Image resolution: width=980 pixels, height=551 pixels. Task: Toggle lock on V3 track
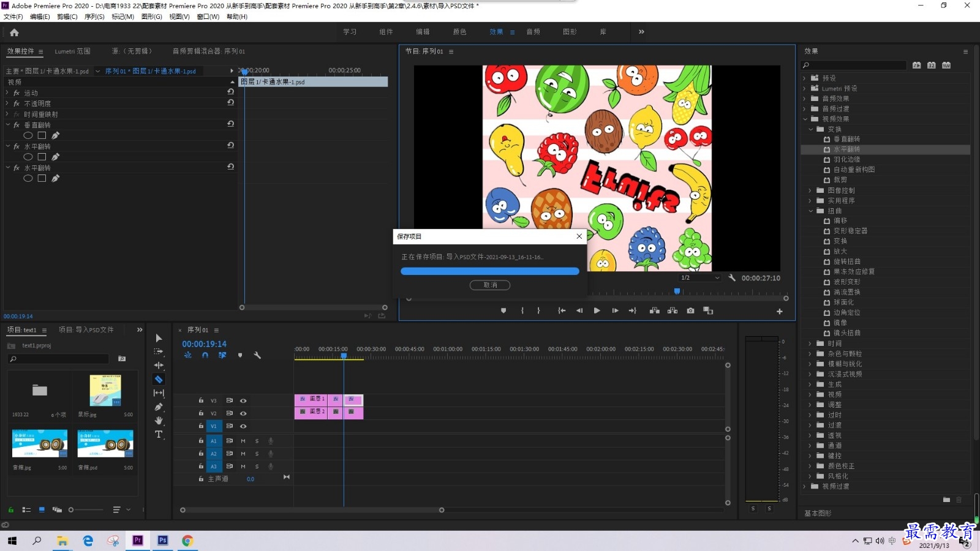(201, 400)
